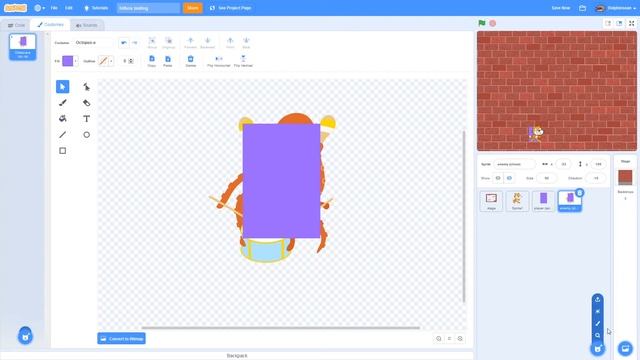Reset the paint canvas zoom
The height and width of the screenshot is (360, 640).
(449, 338)
